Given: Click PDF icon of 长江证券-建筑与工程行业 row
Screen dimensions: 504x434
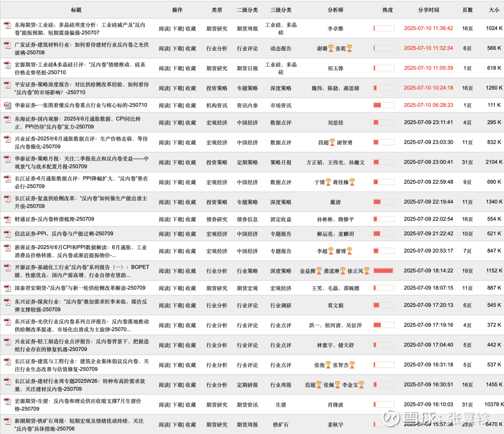Looking at the screenshot, I should click(7, 362).
